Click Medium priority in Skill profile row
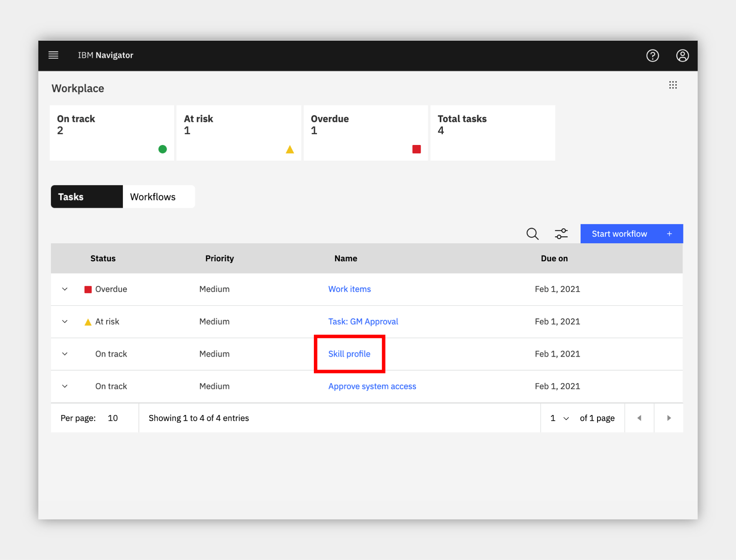736x560 pixels. pyautogui.click(x=214, y=354)
